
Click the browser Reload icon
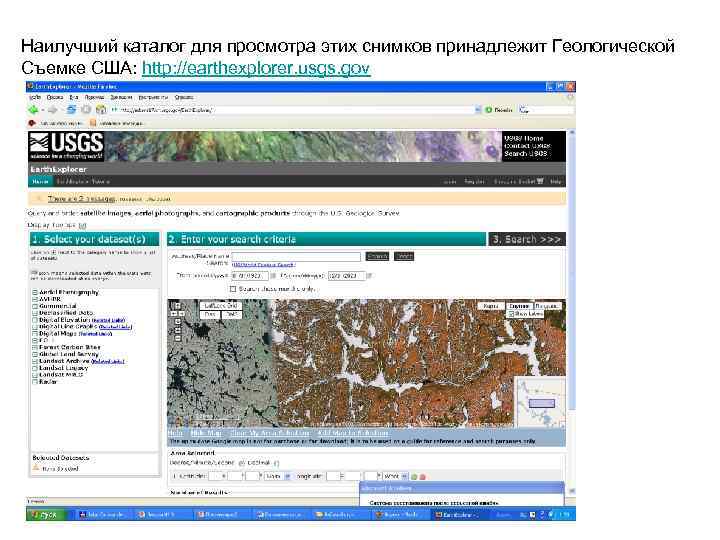[71, 110]
